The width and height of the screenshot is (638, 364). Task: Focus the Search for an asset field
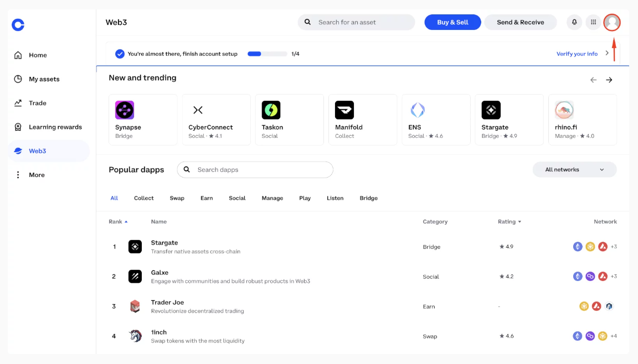(x=357, y=22)
